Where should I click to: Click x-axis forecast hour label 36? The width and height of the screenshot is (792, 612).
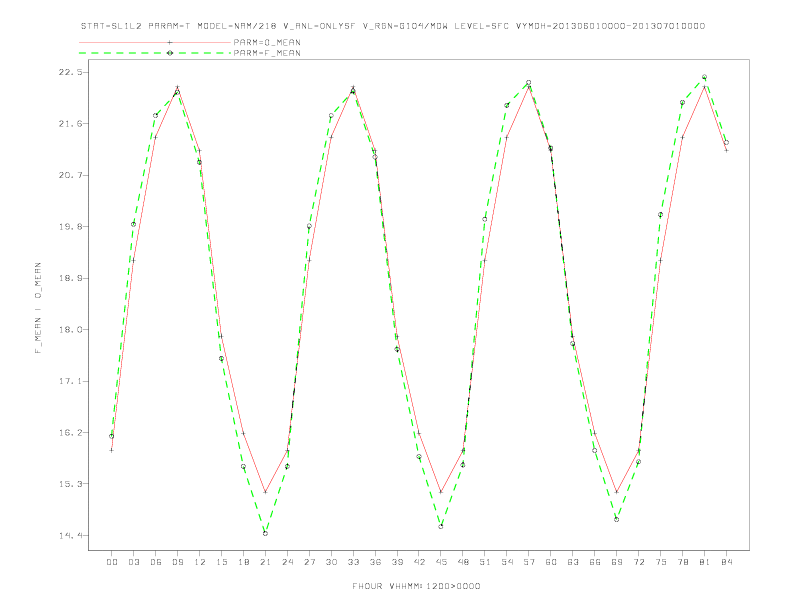pos(375,562)
